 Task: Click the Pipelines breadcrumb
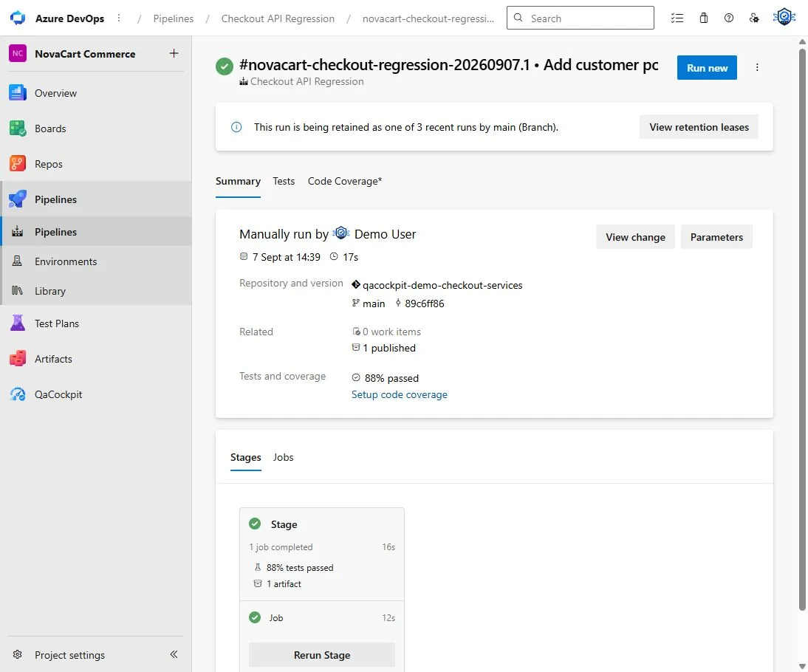pos(173,18)
